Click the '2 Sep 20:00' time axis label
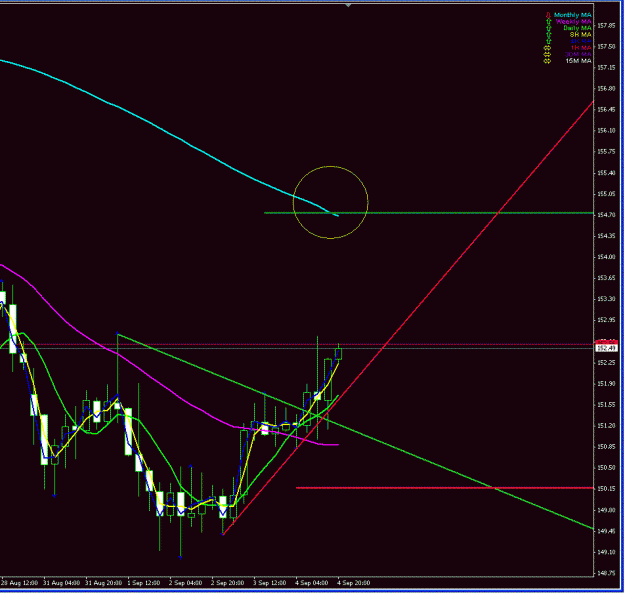Image resolution: width=625 pixels, height=593 pixels. click(x=228, y=583)
